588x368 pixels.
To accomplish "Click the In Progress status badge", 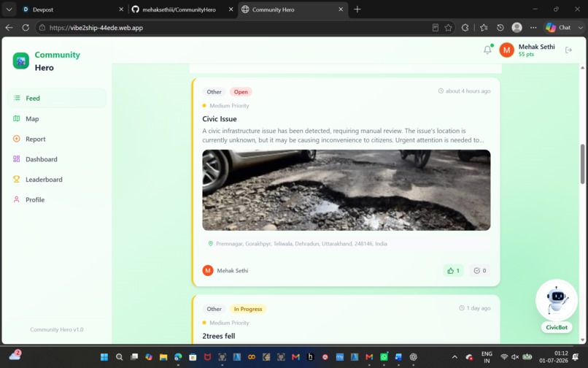I will 248,309.
